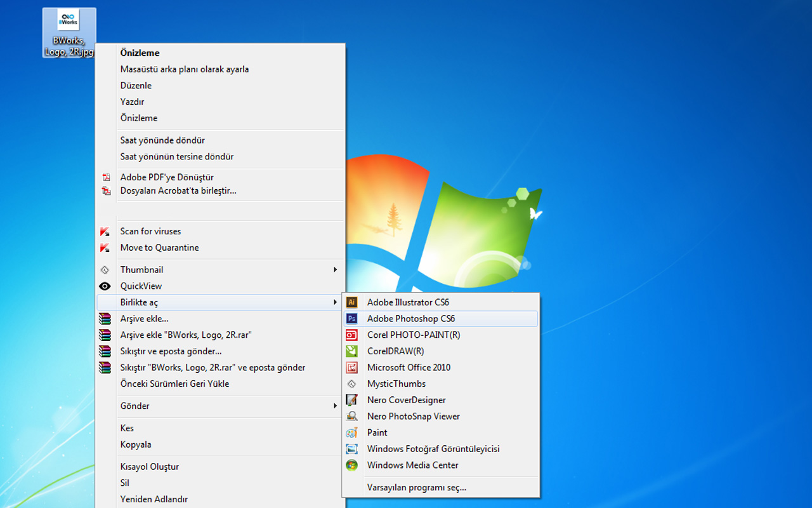This screenshot has height=508, width=812.
Task: Click the PDF icon beside Adobe PDF'ye Dönüştür
Action: [106, 177]
